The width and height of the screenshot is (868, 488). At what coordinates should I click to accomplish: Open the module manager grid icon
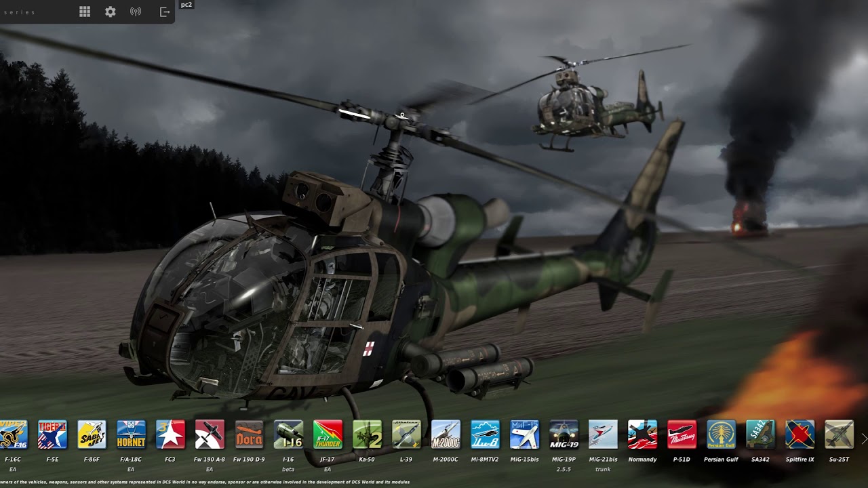pos(85,12)
